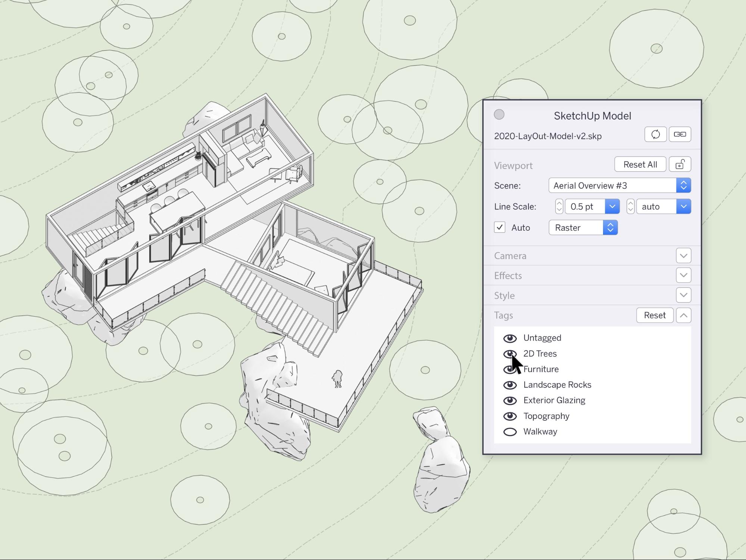Click the viewport lock icon next to Reset All
The height and width of the screenshot is (560, 746).
coord(680,164)
